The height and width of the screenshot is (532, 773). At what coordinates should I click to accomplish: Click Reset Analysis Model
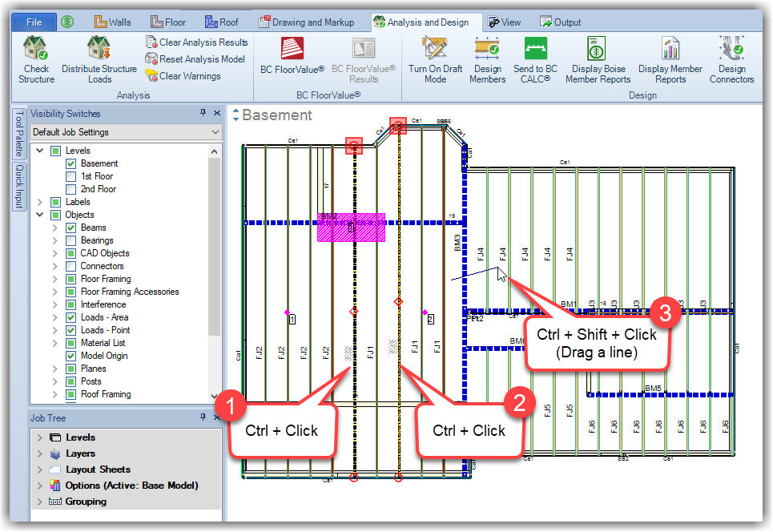pyautogui.click(x=195, y=59)
